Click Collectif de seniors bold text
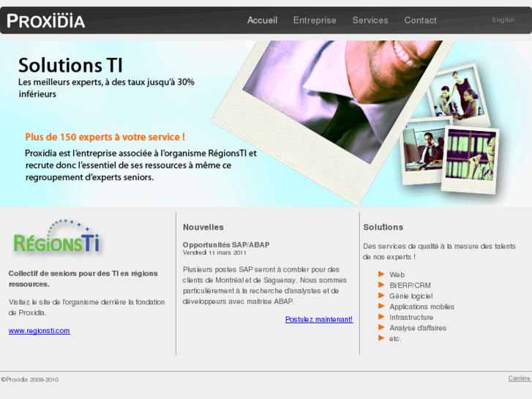Image resolution: width=532 pixels, height=399 pixels. pos(83,278)
